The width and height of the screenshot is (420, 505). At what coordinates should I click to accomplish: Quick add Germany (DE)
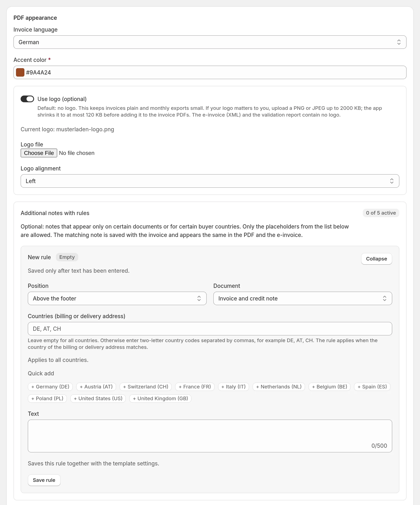50,387
